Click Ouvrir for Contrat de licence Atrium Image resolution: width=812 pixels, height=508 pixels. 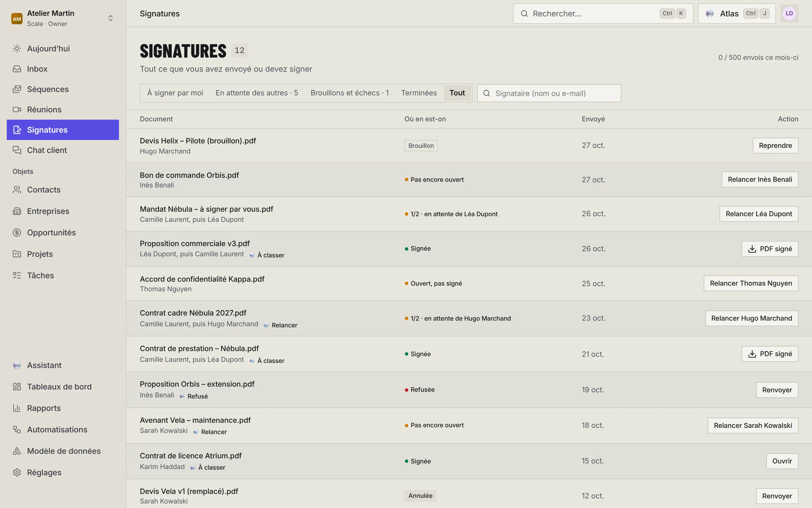coord(782,461)
